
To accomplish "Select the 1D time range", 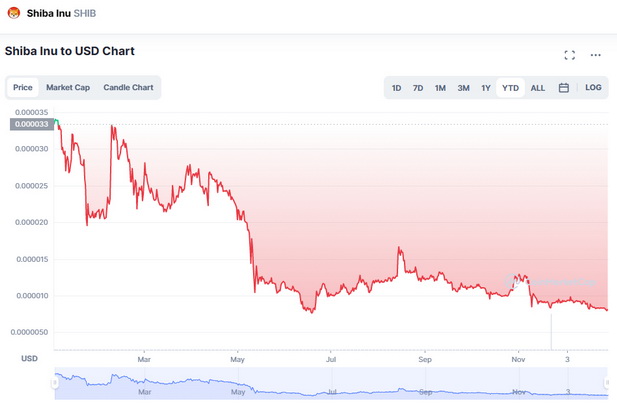I will pyautogui.click(x=397, y=88).
